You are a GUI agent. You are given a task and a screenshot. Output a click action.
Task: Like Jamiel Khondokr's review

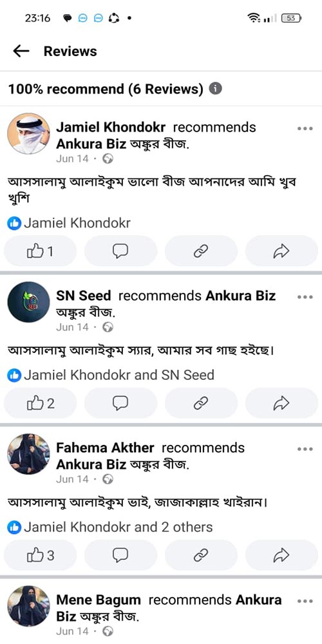40,251
